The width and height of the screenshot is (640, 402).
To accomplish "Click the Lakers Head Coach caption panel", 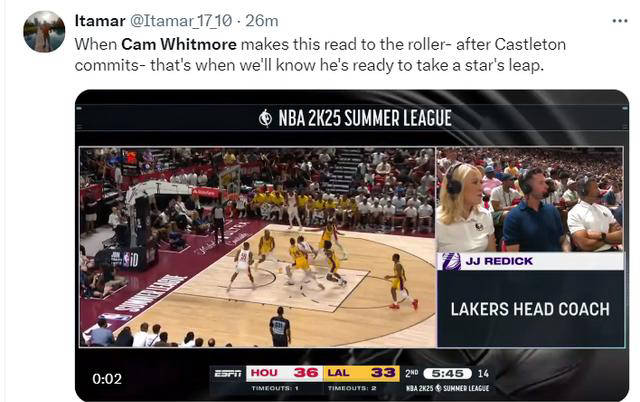I will 530,309.
